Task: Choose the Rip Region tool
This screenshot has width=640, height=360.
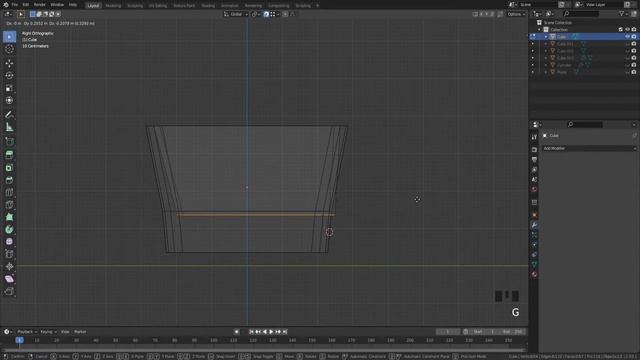Action: [x=9, y=291]
